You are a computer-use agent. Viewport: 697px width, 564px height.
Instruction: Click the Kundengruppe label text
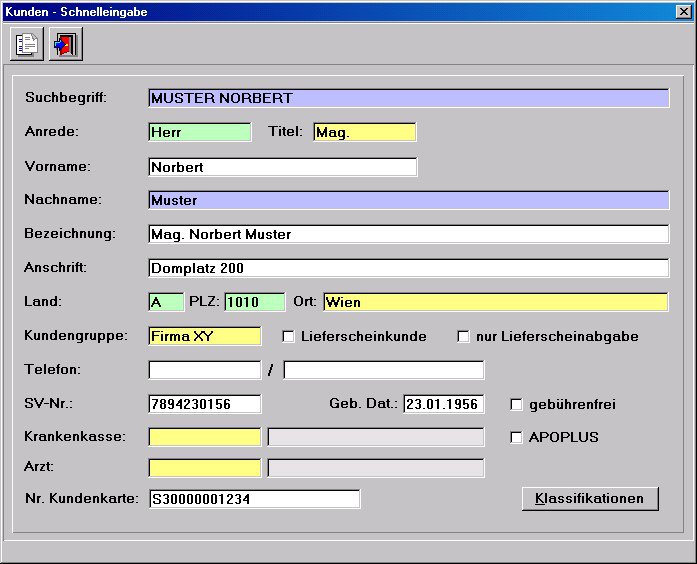click(76, 335)
